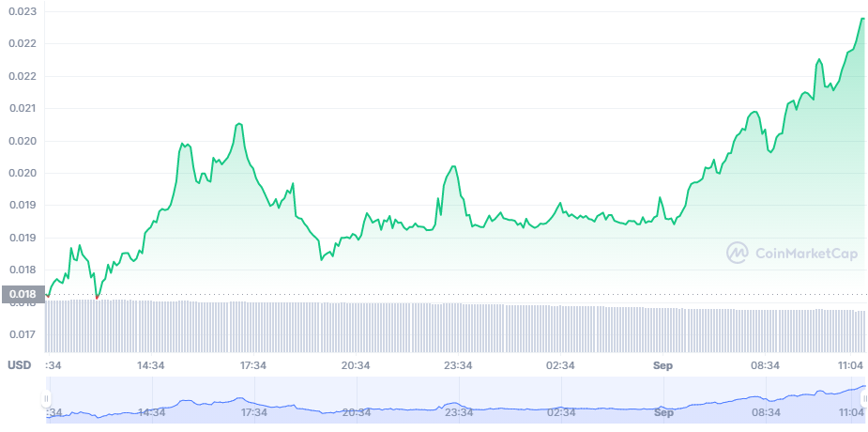The height and width of the screenshot is (432, 868).
Task: Click 11:04 on the main chart time axis
Action: (x=851, y=365)
